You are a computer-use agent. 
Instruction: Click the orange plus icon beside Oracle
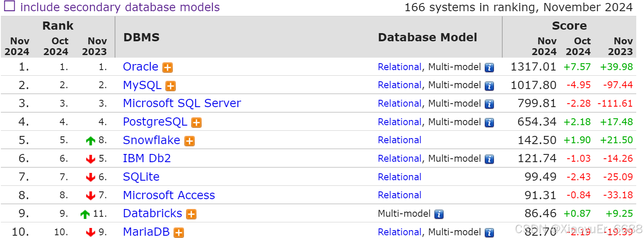click(168, 68)
